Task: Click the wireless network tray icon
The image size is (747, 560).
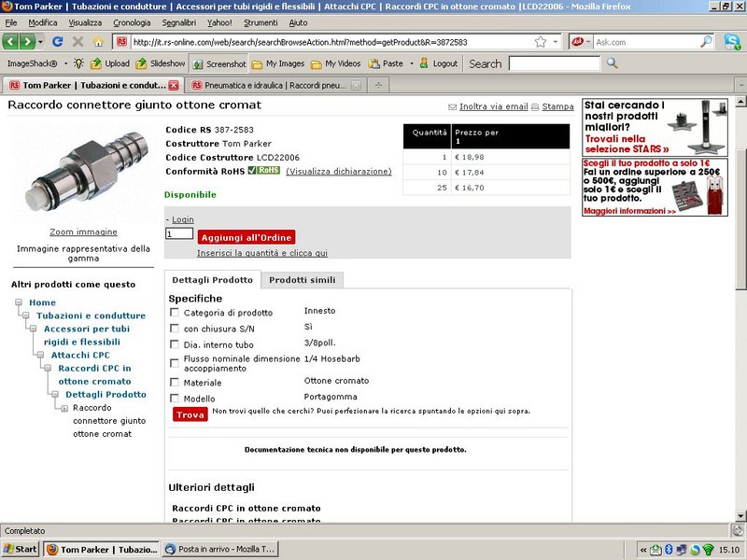Action: pyautogui.click(x=709, y=550)
